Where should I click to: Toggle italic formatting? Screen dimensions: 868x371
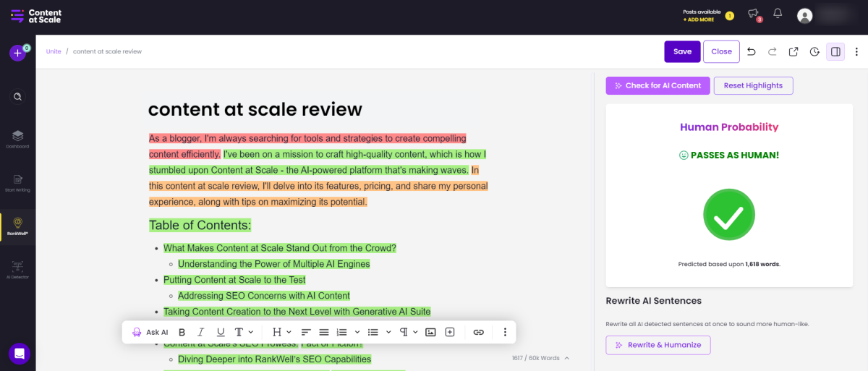click(x=201, y=332)
